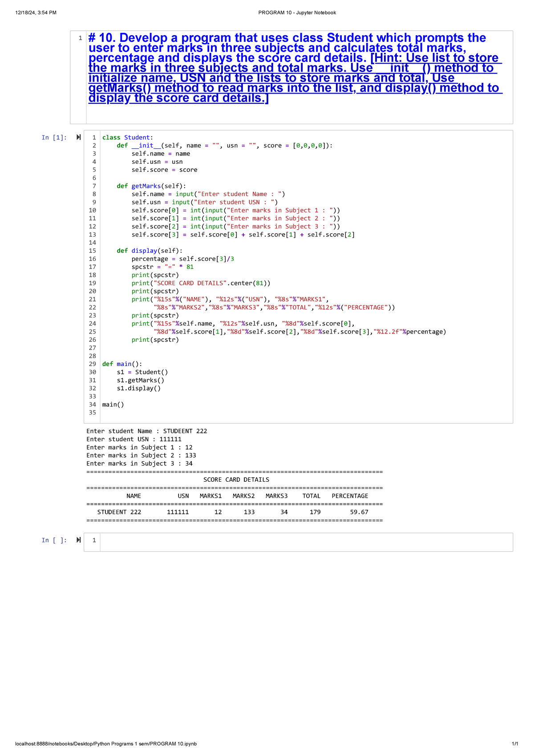This screenshot has height=756, width=534.
Task: Click the 'def getMarks(self):' line
Action: click(x=152, y=186)
